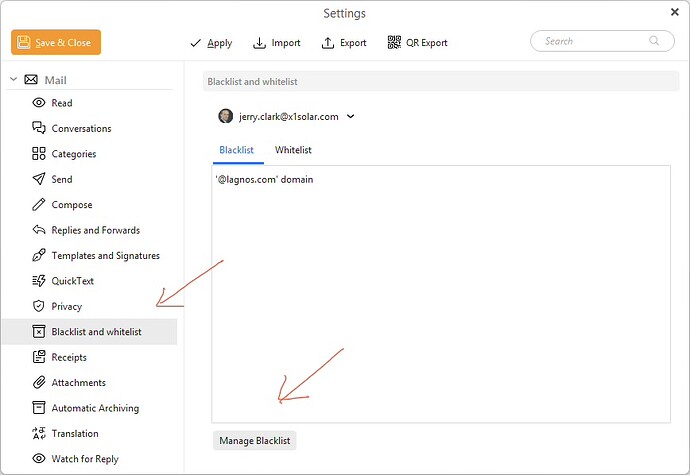This screenshot has height=475, width=690.
Task: Open Automatic Archiving settings in sidebar
Action: pyautogui.click(x=95, y=408)
